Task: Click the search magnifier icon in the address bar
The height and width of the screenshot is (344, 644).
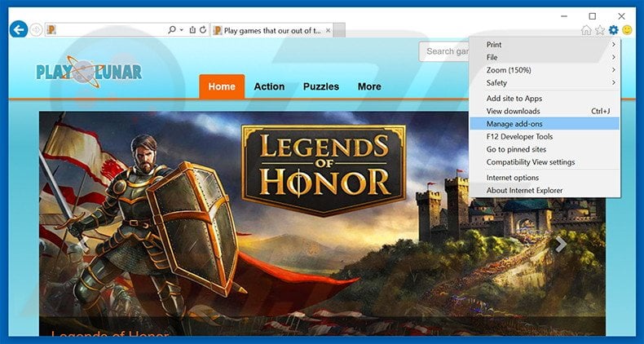Action: point(172,30)
